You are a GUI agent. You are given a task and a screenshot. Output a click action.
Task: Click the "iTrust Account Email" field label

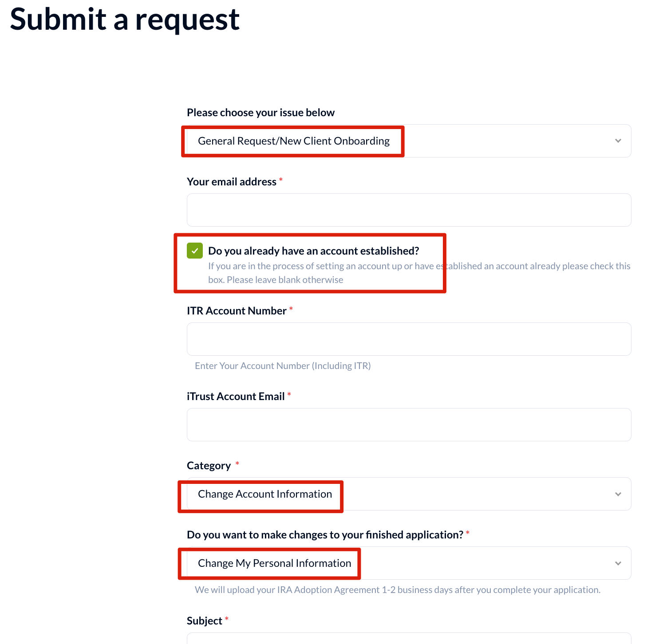coord(236,397)
